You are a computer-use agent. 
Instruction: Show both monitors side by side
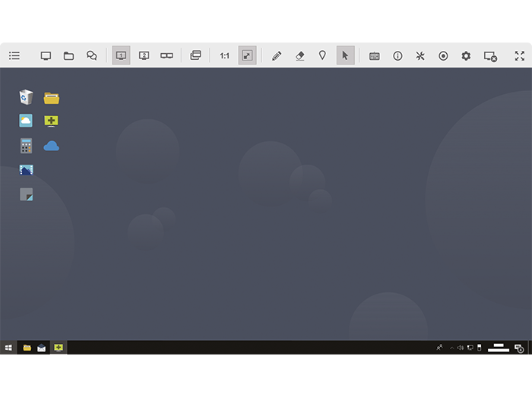[166, 55]
